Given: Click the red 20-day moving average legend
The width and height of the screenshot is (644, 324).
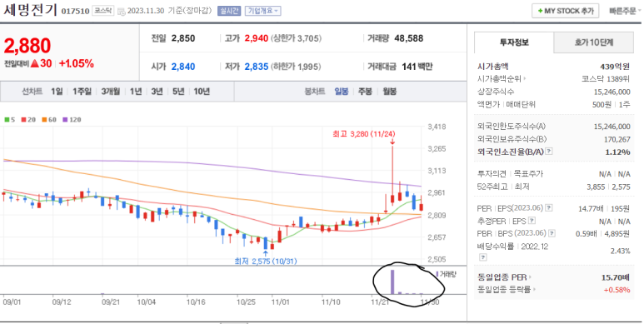Looking at the screenshot, I should tap(29, 119).
